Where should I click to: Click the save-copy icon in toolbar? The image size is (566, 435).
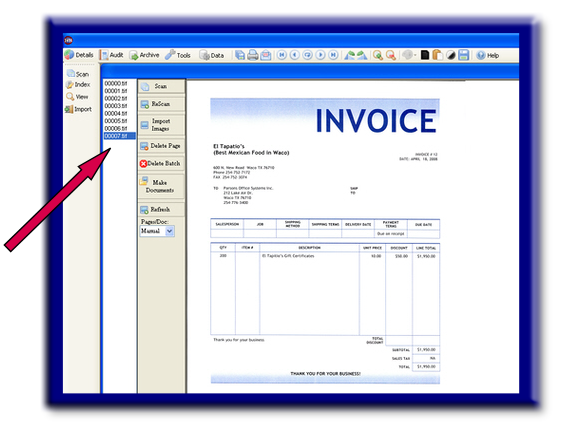(x=240, y=55)
